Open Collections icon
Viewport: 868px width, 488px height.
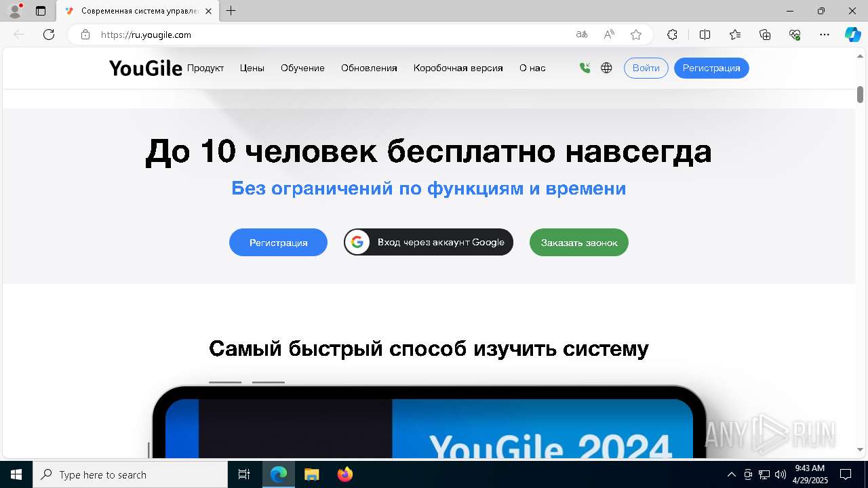pos(765,35)
